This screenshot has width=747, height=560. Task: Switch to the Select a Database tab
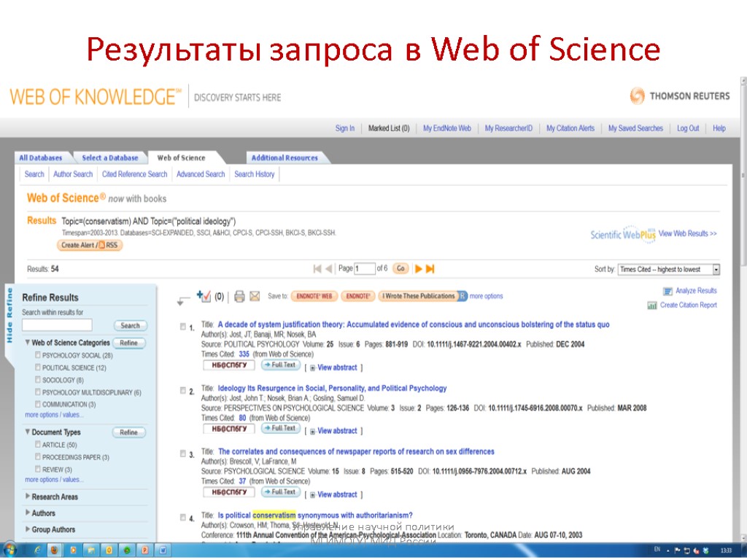[110, 157]
